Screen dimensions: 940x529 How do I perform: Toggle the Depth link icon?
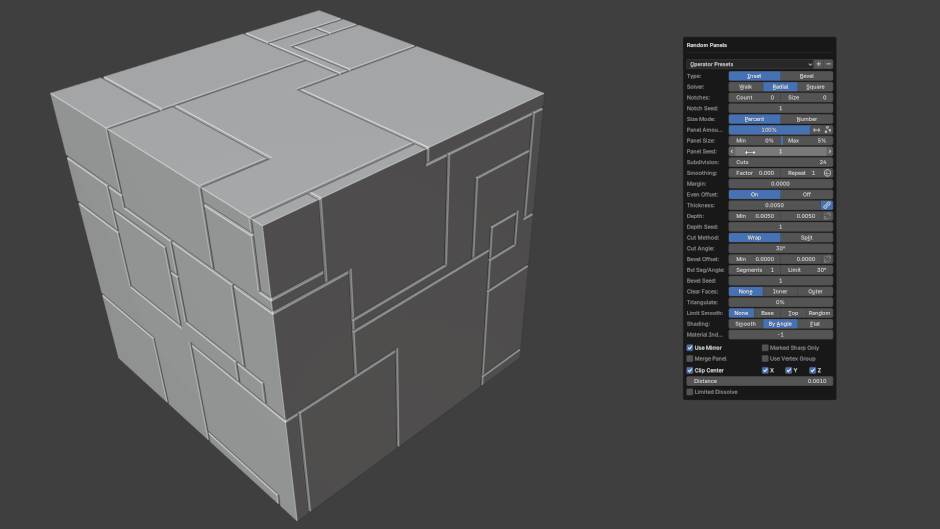827,216
